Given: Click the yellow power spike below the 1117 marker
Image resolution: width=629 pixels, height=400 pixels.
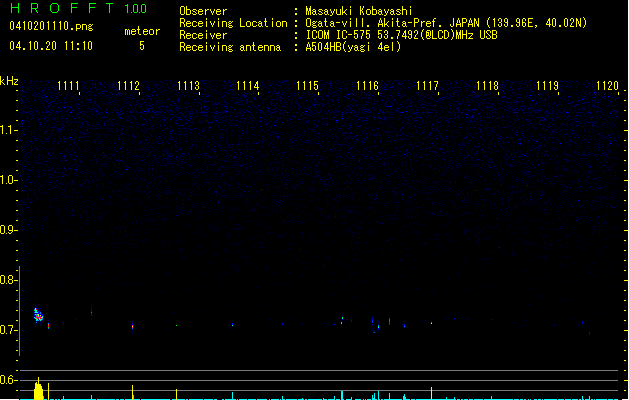Looking at the screenshot, I should coord(432,393).
